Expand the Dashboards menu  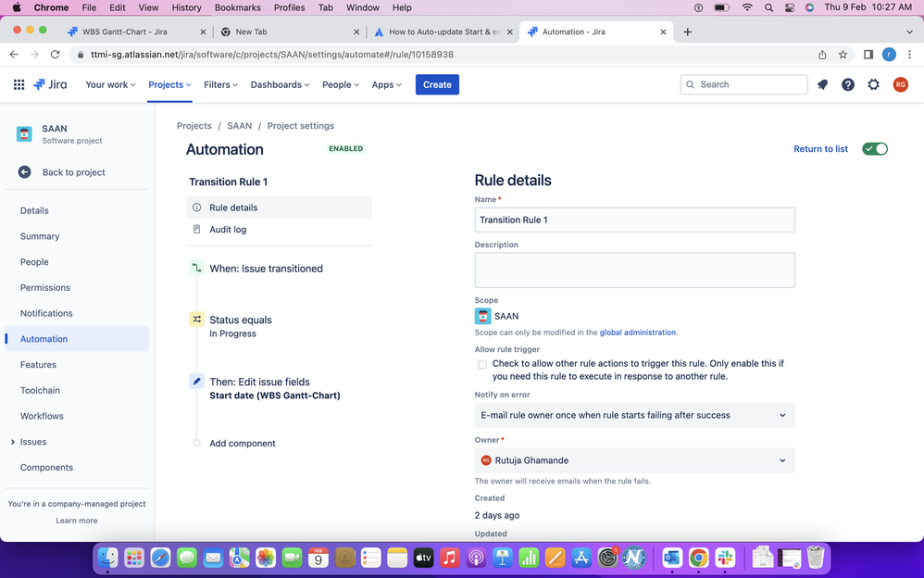tap(280, 84)
